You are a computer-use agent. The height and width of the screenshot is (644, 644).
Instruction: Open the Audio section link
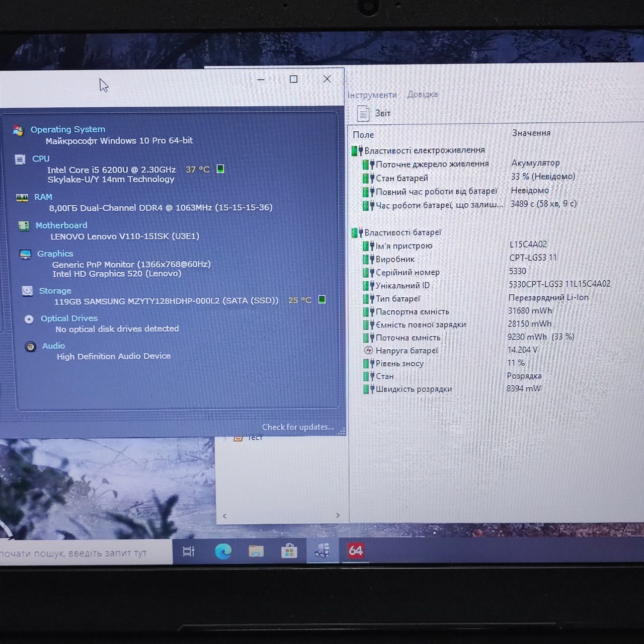coord(54,346)
